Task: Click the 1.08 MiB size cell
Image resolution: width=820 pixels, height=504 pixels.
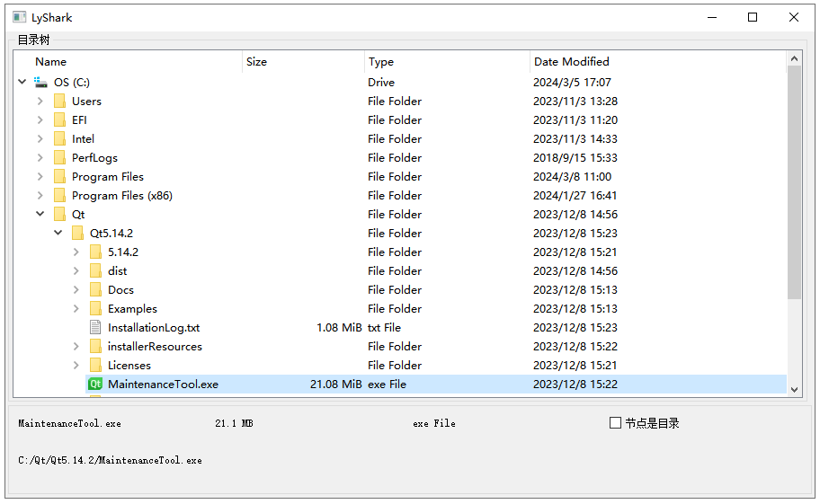Action: (x=339, y=328)
